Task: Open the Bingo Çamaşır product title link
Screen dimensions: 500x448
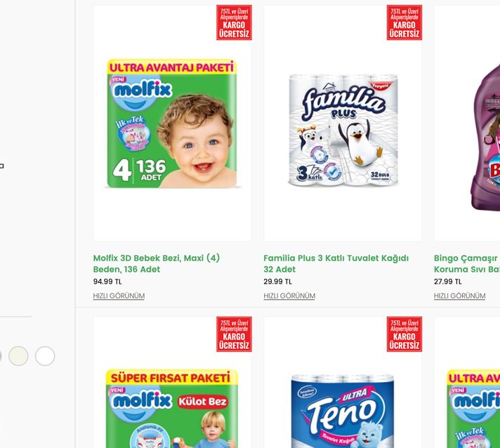Action: click(x=467, y=264)
